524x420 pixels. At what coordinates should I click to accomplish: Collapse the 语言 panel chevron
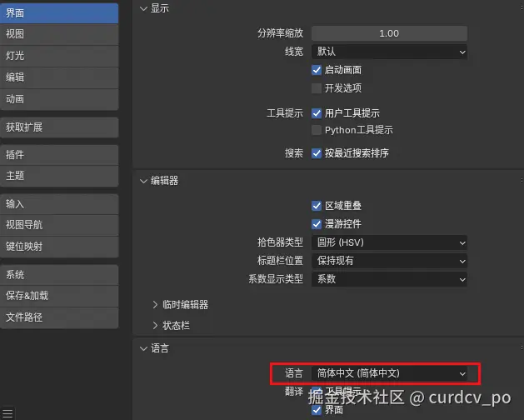(x=143, y=349)
